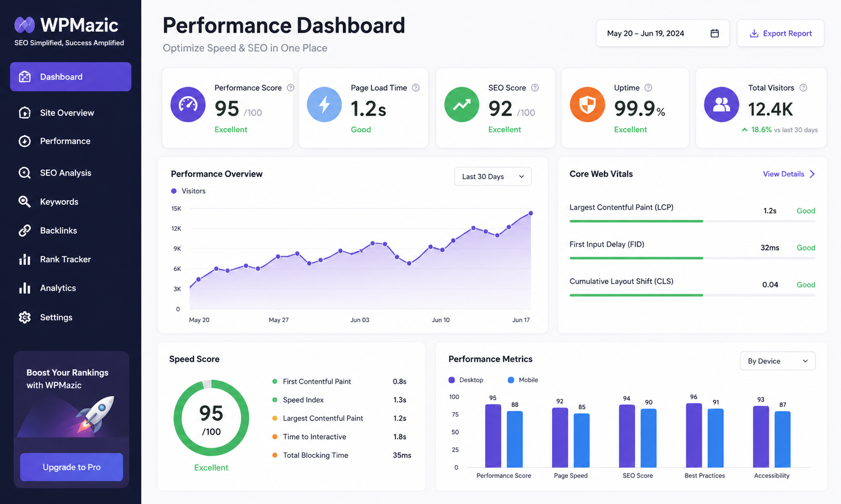The height and width of the screenshot is (504, 841).
Task: Click the SEO Analysis magnifier icon
Action: (24, 173)
